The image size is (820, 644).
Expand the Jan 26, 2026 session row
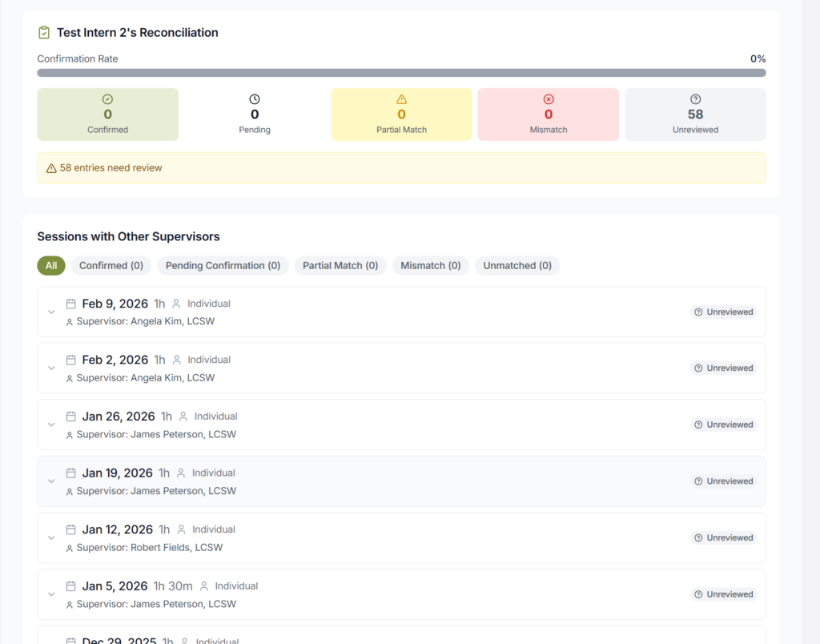[x=51, y=425]
